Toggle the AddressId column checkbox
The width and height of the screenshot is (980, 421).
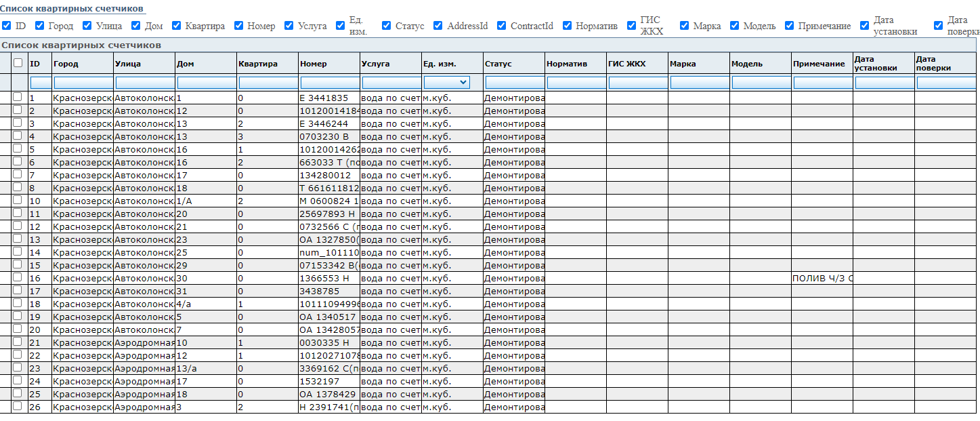pos(438,26)
